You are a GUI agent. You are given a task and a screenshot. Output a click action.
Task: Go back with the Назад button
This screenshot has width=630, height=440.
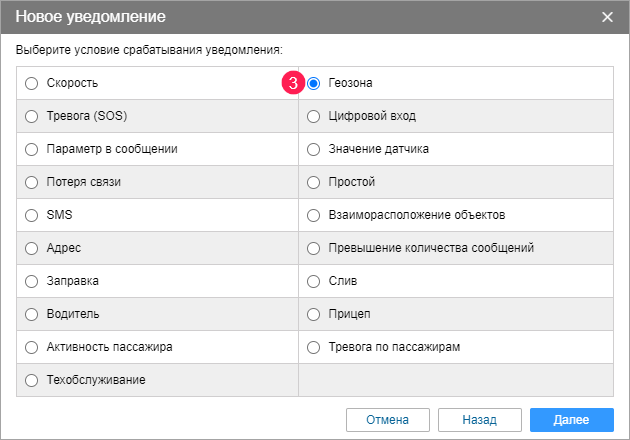479,419
